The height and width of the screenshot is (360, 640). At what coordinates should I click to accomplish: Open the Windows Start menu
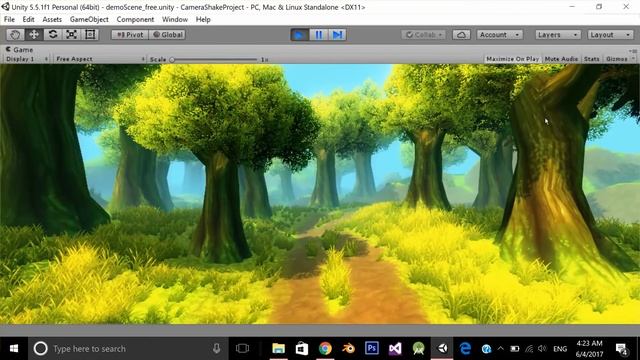(14, 349)
